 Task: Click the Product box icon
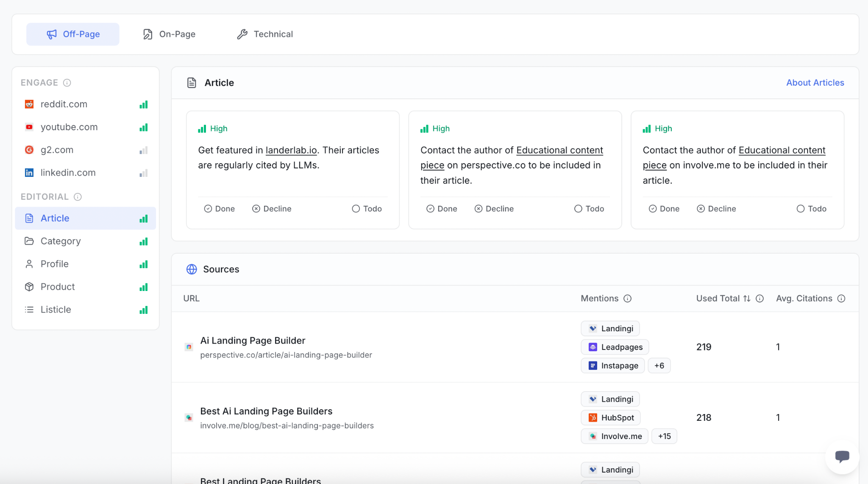pyautogui.click(x=29, y=287)
